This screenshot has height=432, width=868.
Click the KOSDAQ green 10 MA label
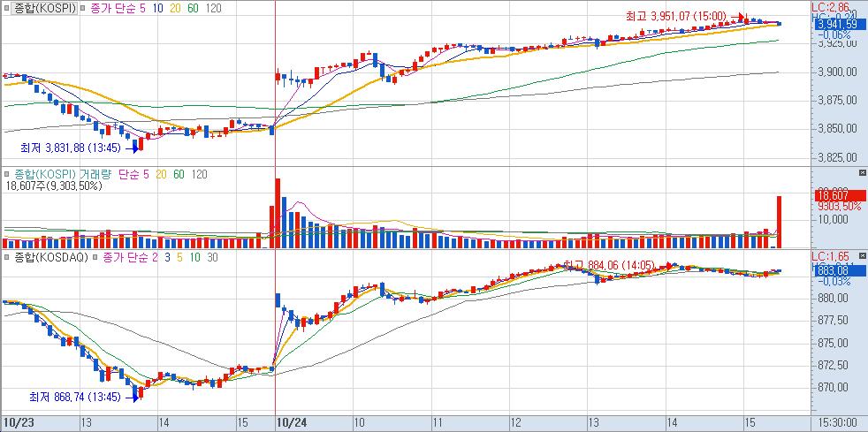[x=194, y=257]
